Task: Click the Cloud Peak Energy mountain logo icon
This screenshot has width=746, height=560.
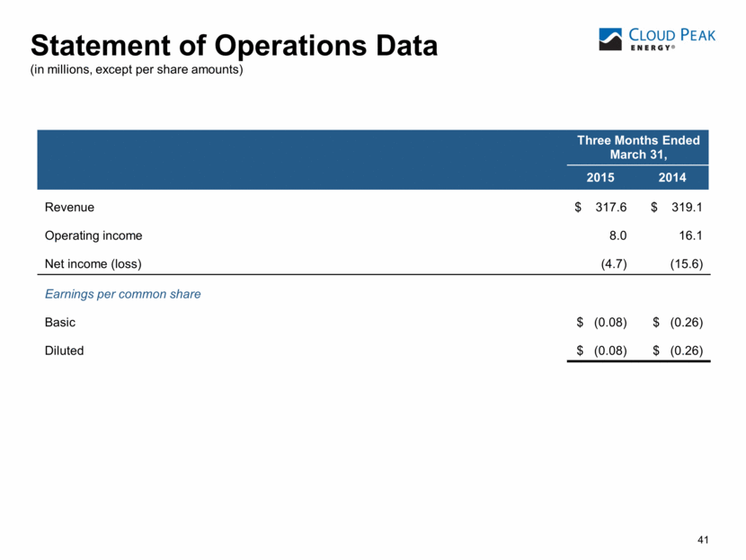Action: pyautogui.click(x=613, y=39)
